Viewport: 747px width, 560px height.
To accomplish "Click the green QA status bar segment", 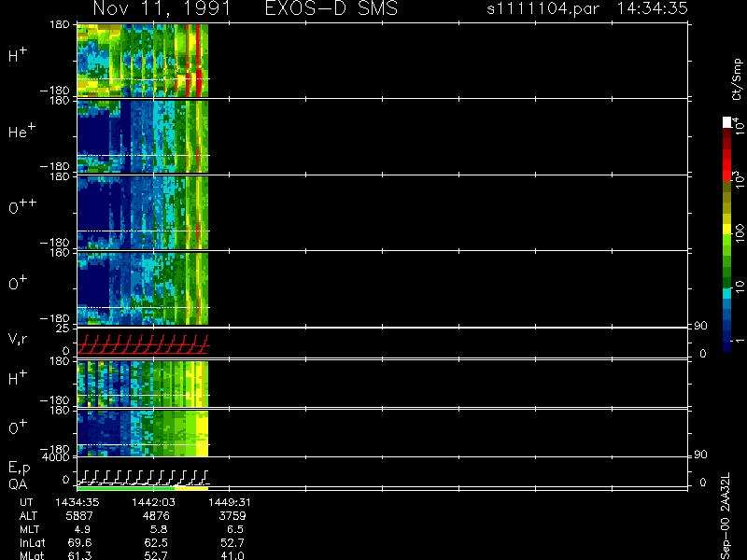I will coord(126,488).
